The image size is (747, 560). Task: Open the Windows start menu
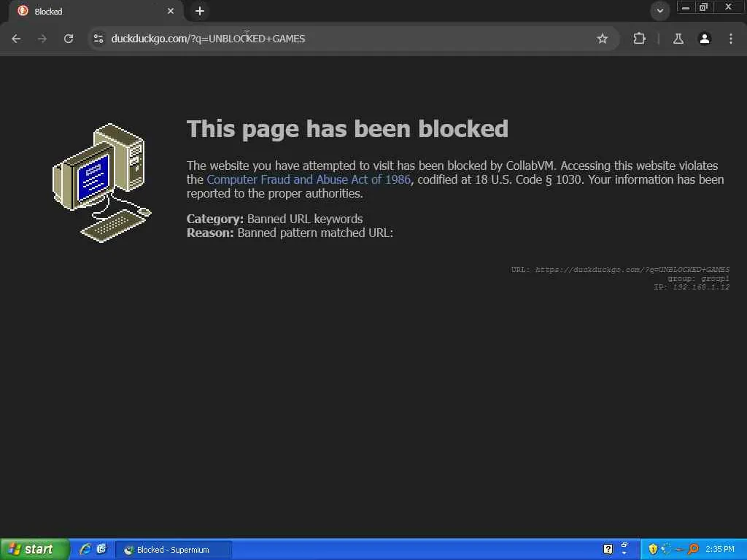34,549
